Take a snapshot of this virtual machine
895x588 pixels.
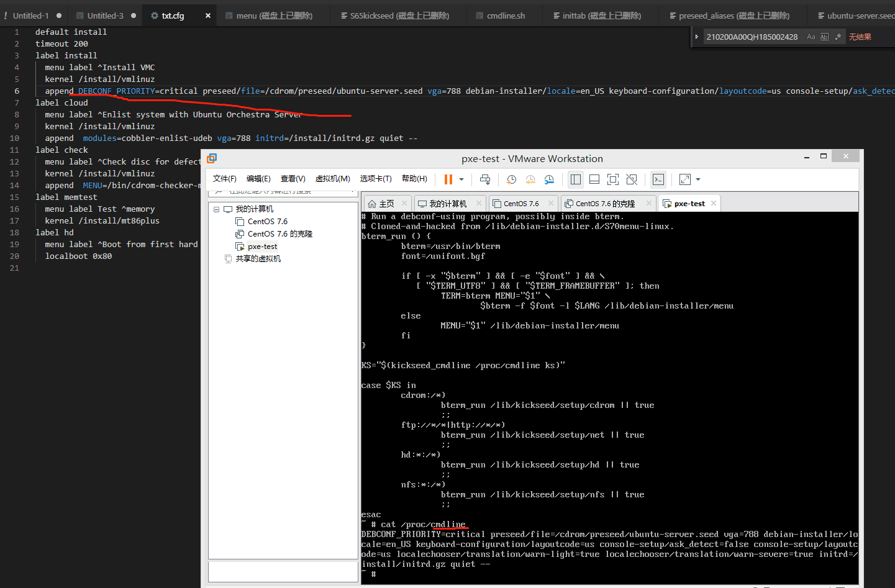[x=512, y=179]
